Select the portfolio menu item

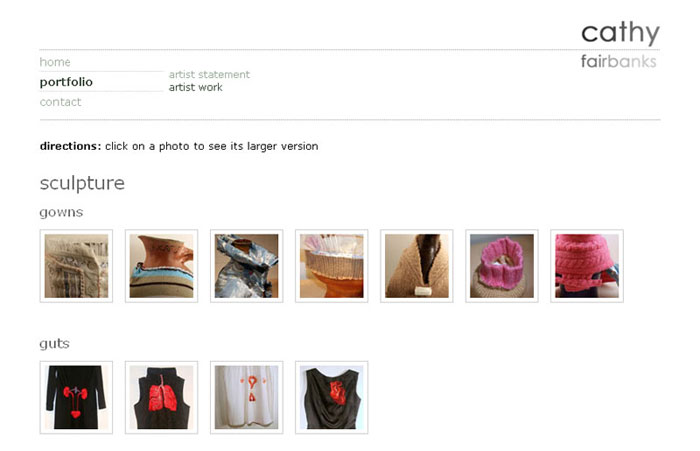click(66, 82)
